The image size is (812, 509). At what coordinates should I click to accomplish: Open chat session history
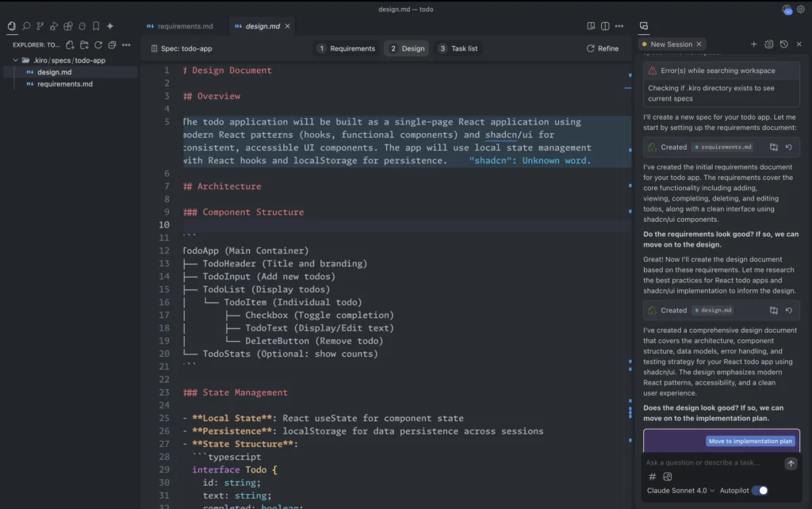coord(784,44)
